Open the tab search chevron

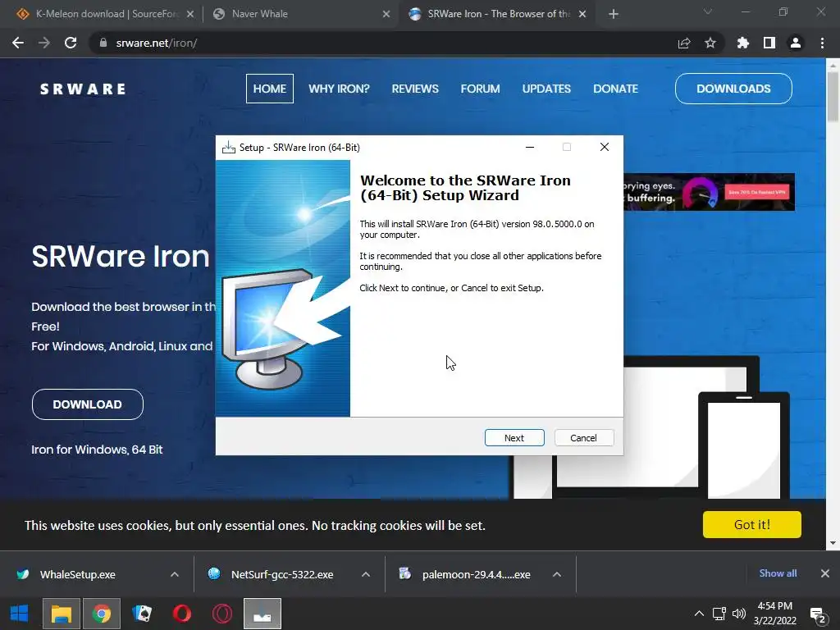[x=708, y=11]
